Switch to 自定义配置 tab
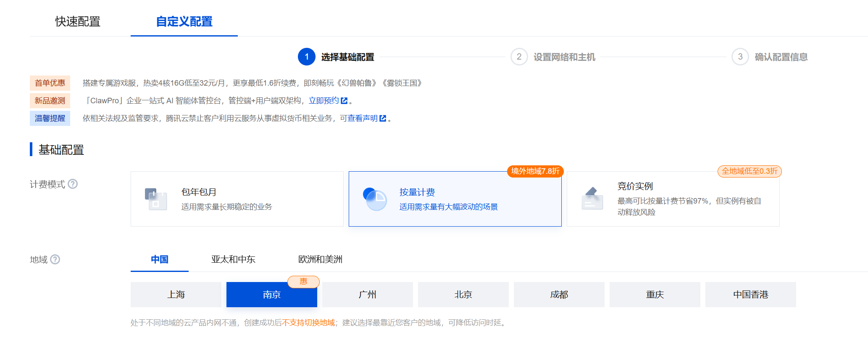868x337 pixels. [184, 21]
